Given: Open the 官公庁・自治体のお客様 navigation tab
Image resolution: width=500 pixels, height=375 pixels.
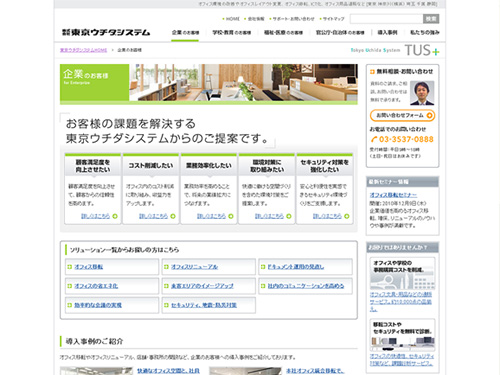Looking at the screenshot, I should pyautogui.click(x=340, y=32).
